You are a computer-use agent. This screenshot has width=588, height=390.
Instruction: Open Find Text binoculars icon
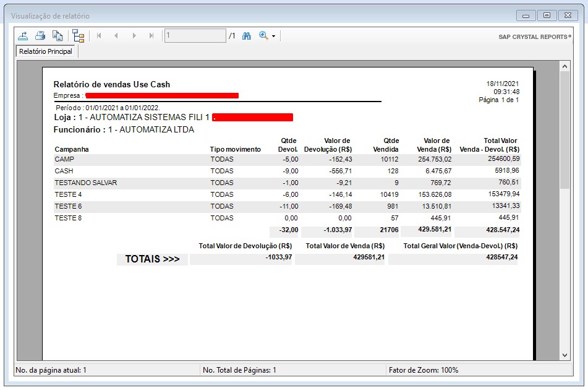(247, 36)
